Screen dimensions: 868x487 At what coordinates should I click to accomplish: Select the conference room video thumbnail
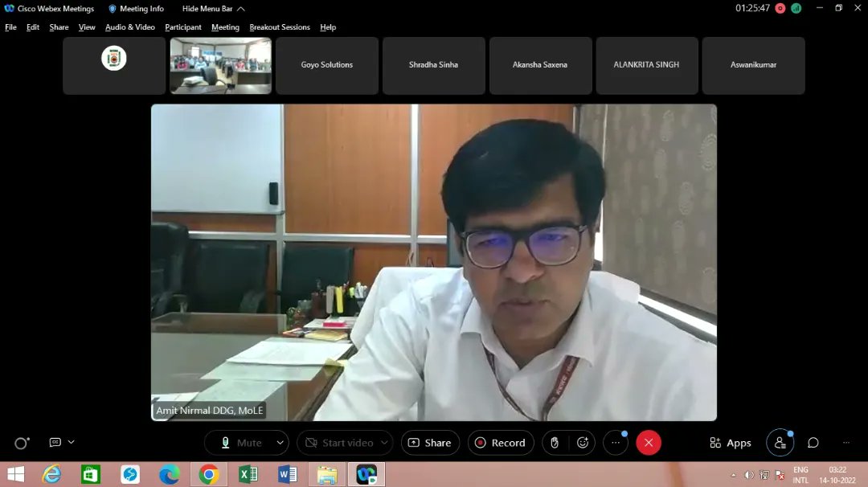coord(221,65)
